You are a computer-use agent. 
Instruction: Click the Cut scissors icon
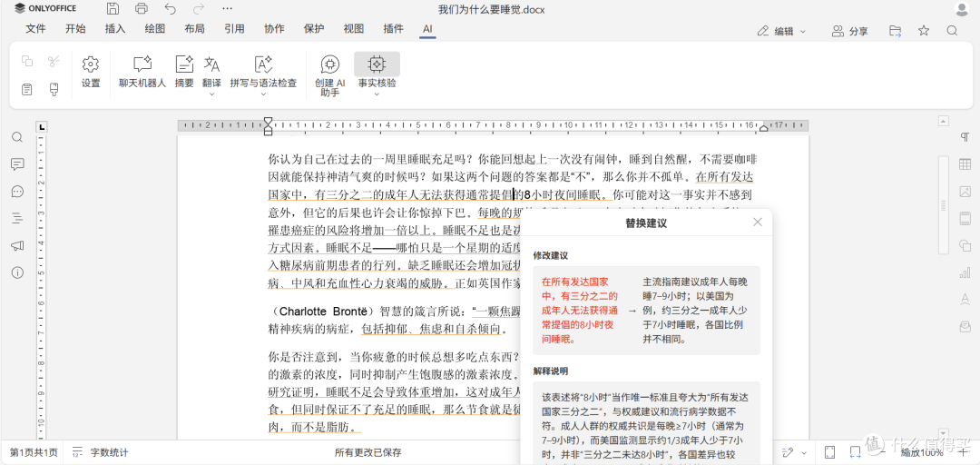click(x=54, y=61)
